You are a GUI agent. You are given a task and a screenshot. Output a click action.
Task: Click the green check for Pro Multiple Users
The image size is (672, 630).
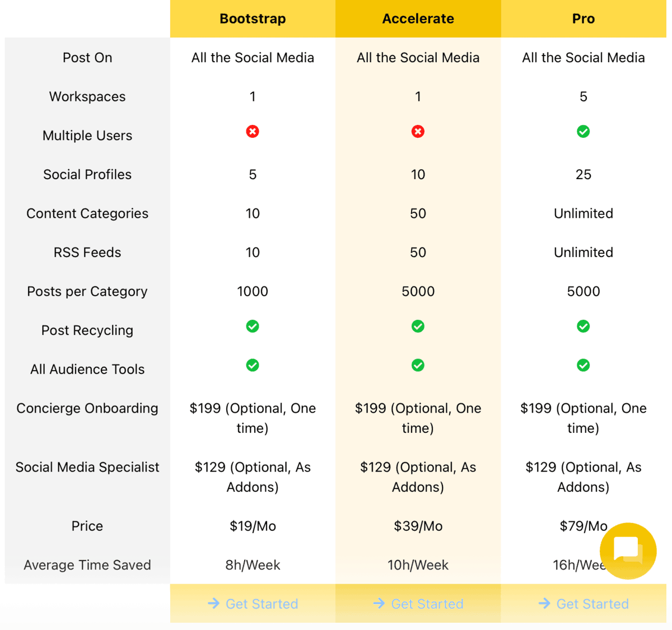click(x=584, y=132)
